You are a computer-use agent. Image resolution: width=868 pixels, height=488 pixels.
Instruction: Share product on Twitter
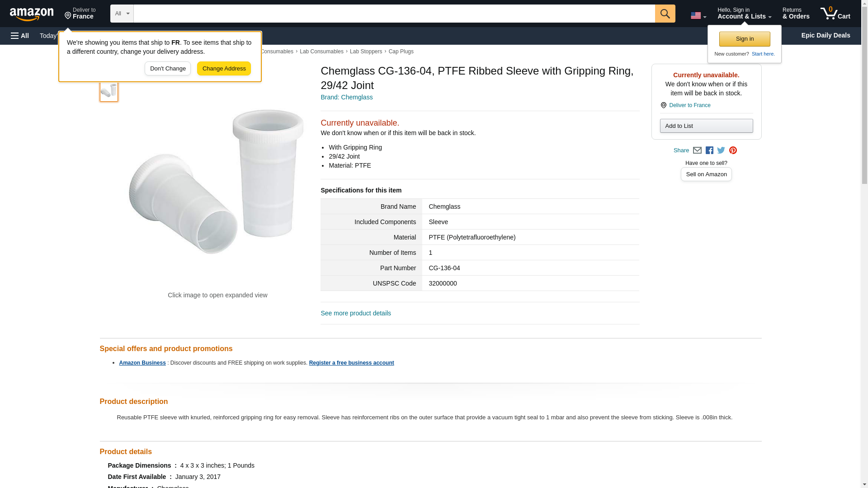click(x=721, y=150)
